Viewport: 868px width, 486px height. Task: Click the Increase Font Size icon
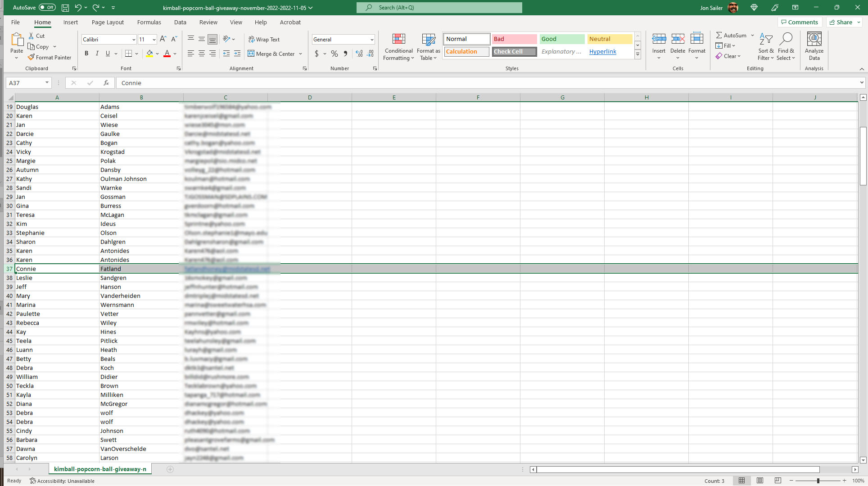coord(163,39)
